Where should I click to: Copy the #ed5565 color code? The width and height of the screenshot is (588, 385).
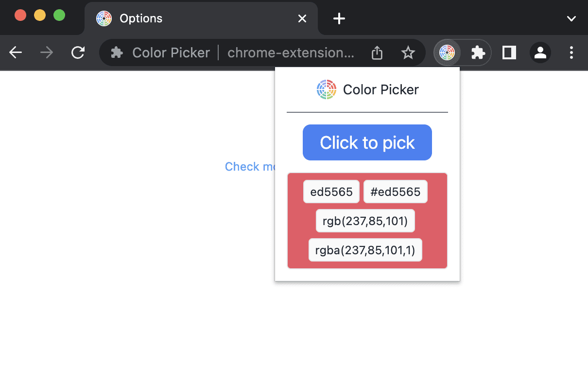395,192
